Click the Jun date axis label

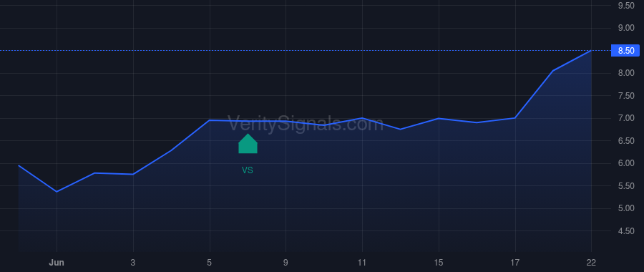tap(57, 263)
